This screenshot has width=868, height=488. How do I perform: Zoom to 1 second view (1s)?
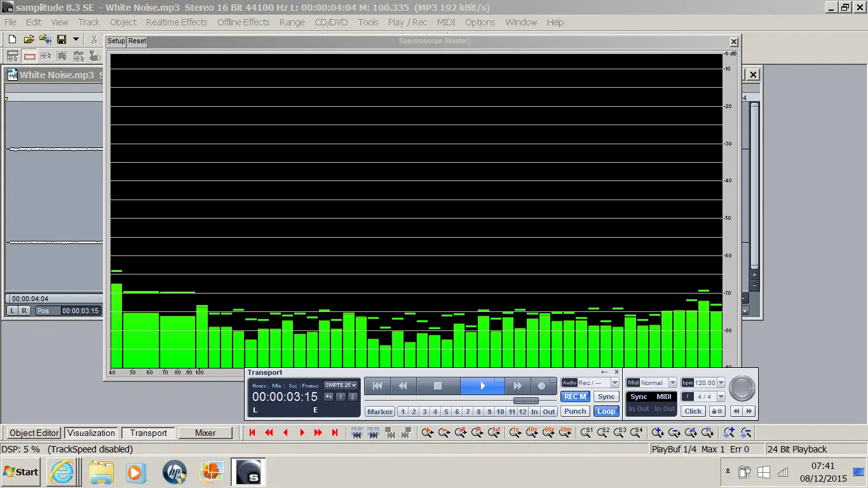pos(515,433)
